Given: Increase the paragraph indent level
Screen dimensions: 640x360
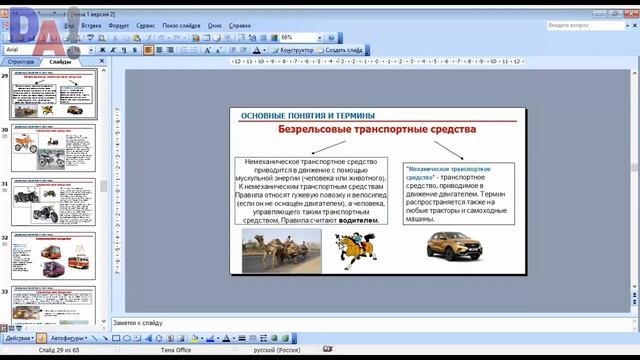Looking at the screenshot, I should 243,50.
